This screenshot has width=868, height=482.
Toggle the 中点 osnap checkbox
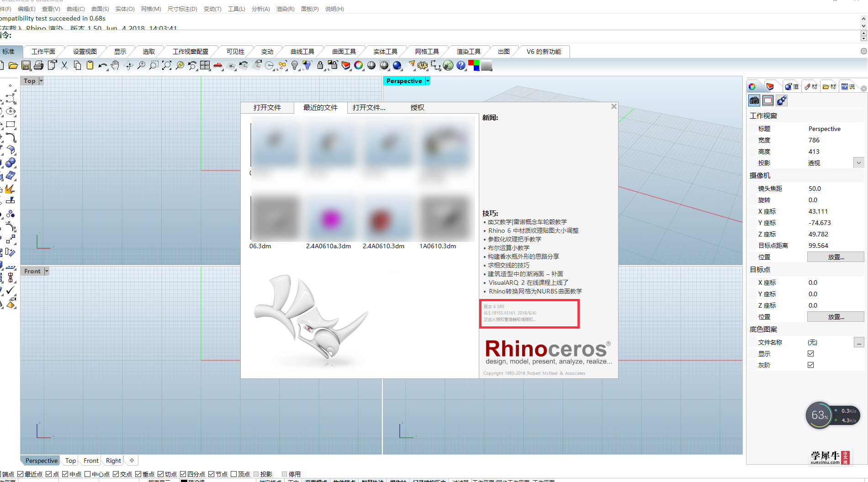pos(65,474)
